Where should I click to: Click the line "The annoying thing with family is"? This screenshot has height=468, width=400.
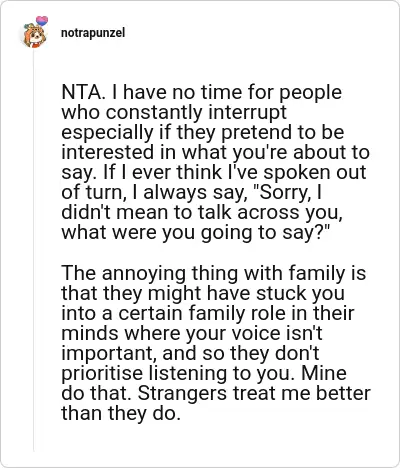(x=214, y=273)
